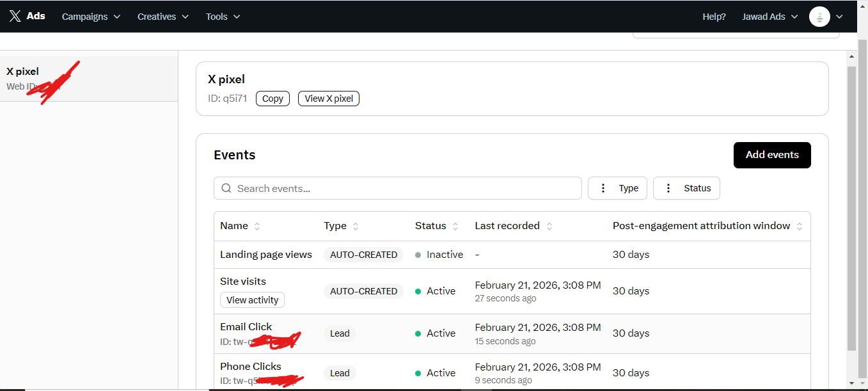868x391 pixels.
Task: Click the Search events input field
Action: pyautogui.click(x=403, y=189)
